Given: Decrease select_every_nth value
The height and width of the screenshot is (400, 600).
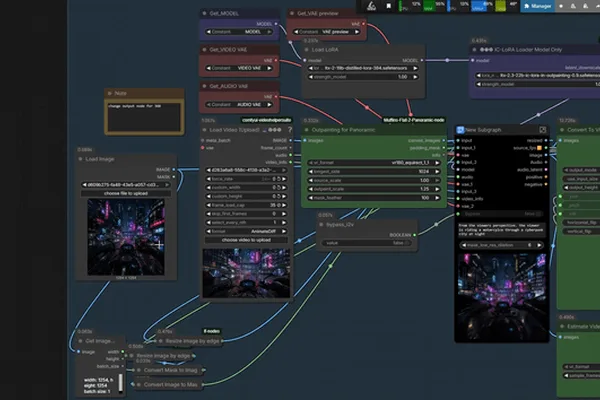Looking at the screenshot, I should pyautogui.click(x=209, y=222).
